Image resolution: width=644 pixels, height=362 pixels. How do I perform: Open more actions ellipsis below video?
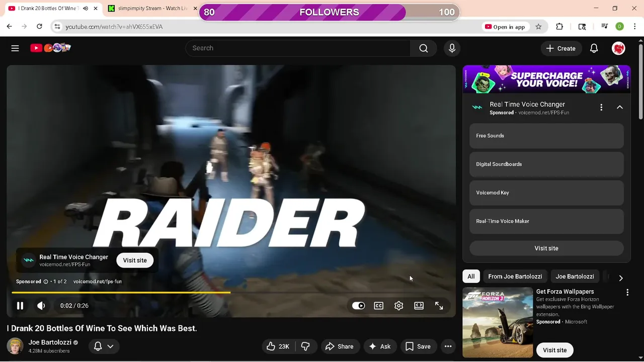[448, 346]
